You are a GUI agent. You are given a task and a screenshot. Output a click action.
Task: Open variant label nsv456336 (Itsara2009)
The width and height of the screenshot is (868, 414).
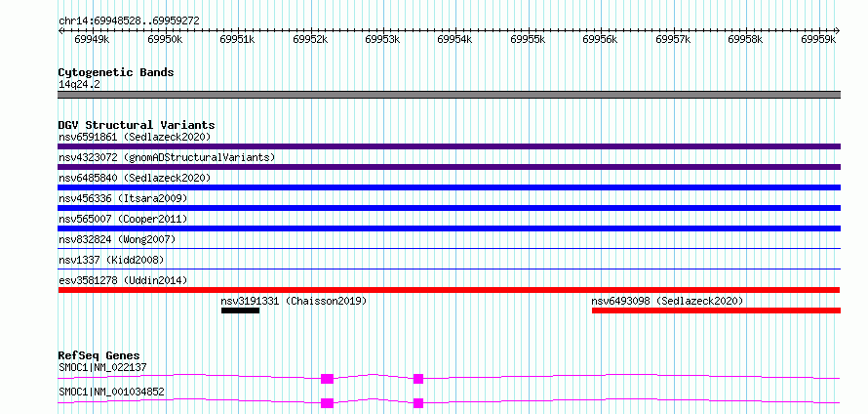[123, 198]
